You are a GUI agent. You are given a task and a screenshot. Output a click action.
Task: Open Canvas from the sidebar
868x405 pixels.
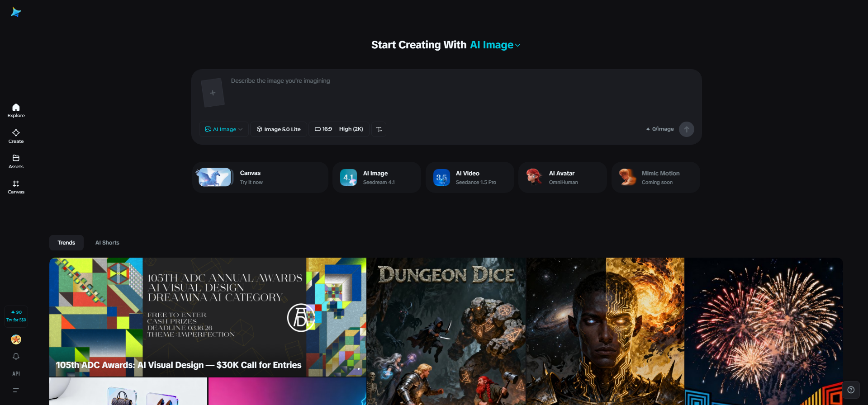point(16,187)
